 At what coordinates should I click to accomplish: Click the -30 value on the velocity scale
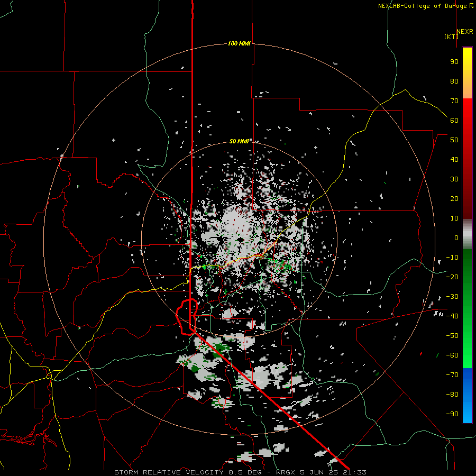[452, 297]
